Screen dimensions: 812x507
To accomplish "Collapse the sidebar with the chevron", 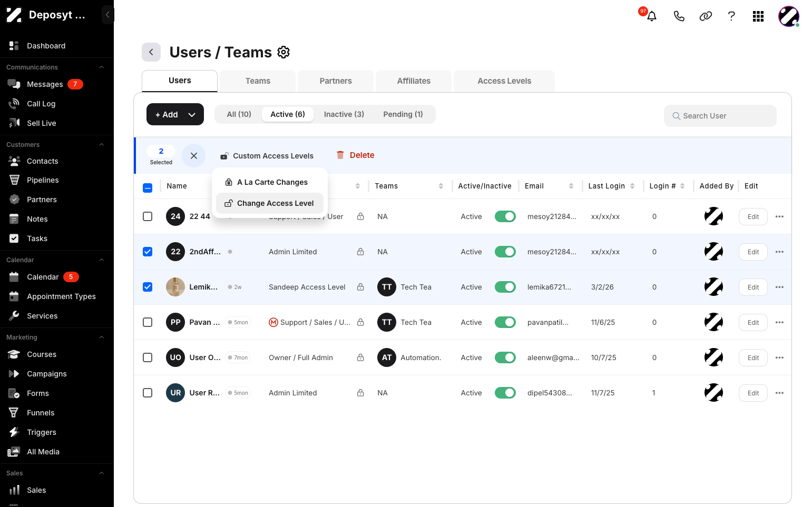I will [x=107, y=15].
